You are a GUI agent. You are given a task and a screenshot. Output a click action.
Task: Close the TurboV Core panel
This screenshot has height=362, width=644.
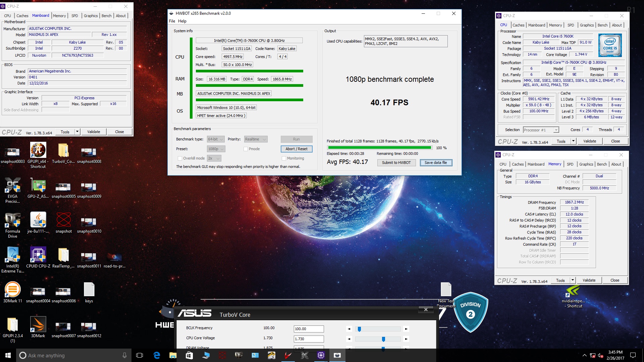(x=426, y=309)
